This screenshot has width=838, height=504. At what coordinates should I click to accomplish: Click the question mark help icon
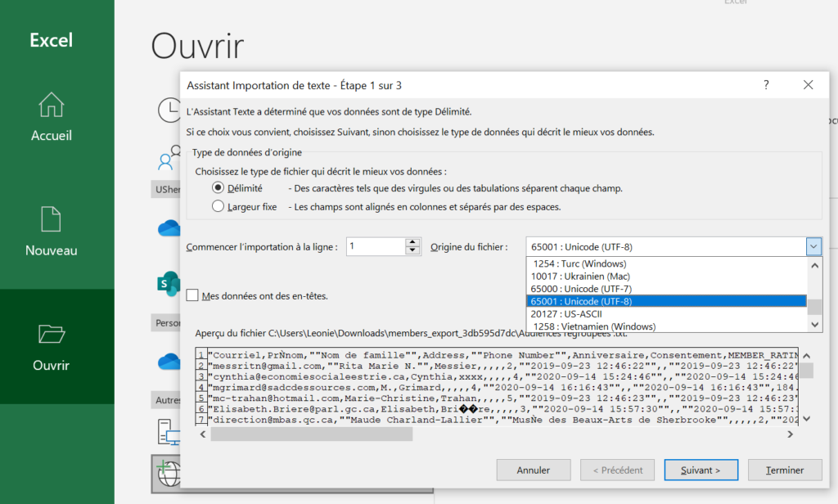point(766,85)
